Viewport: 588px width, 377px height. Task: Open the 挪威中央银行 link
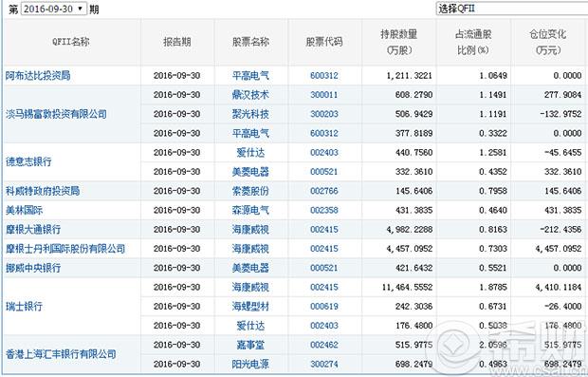click(33, 268)
